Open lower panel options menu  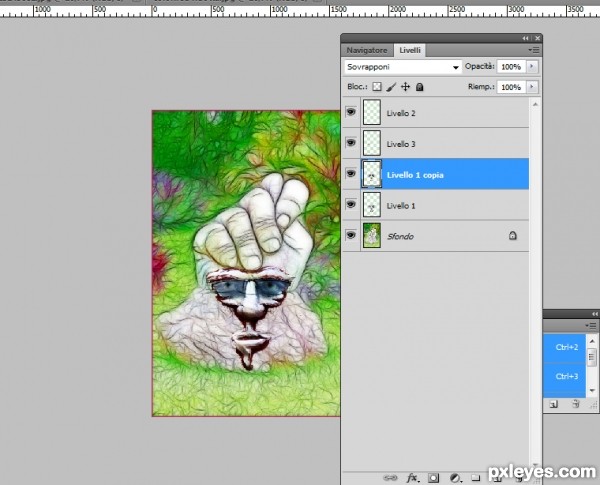coord(591,326)
